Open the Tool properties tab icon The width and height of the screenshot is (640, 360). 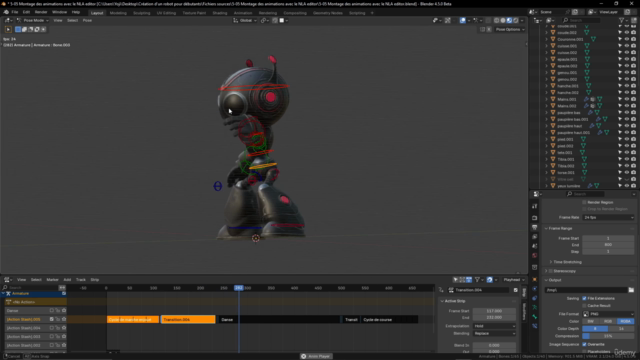(534, 206)
